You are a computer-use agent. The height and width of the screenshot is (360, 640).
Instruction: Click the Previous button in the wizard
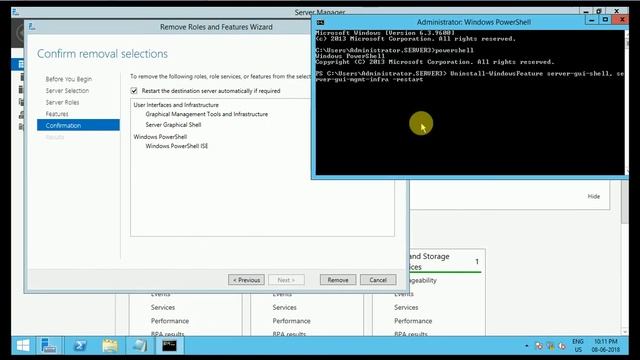[x=246, y=280]
